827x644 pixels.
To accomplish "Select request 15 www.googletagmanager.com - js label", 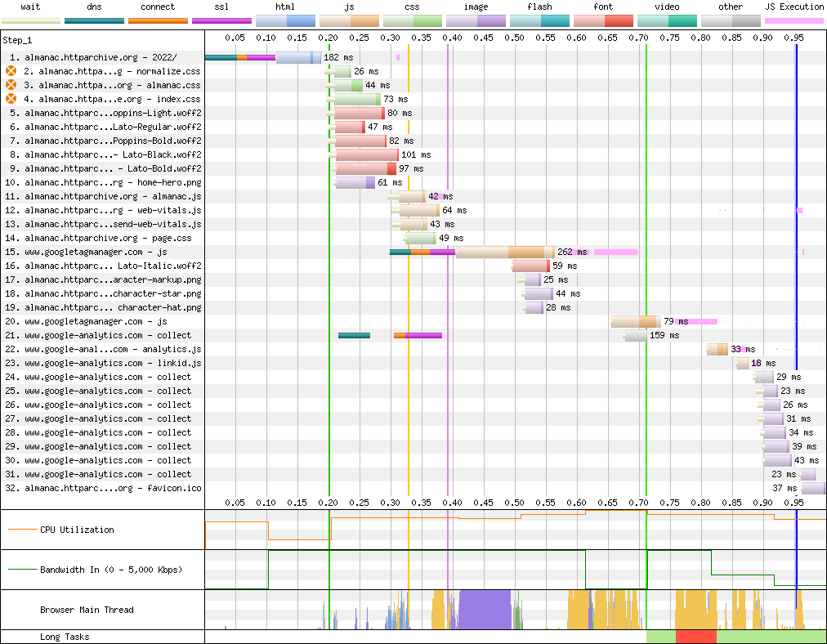I will [97, 252].
